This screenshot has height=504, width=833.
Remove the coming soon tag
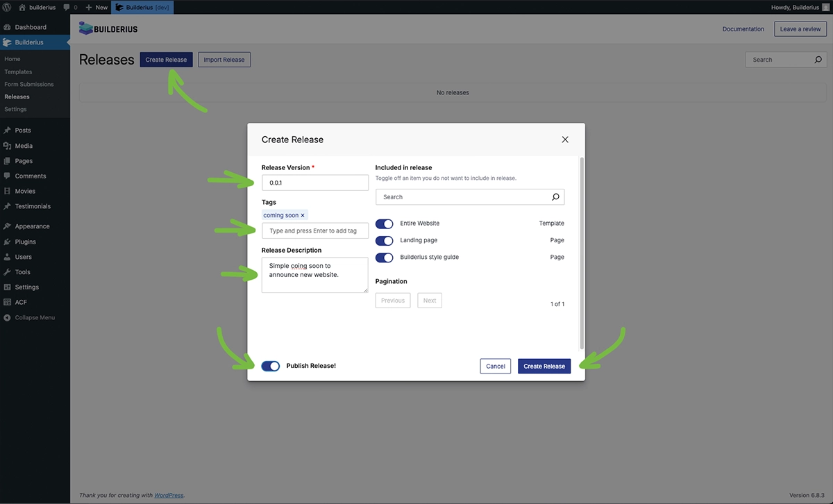click(x=302, y=215)
